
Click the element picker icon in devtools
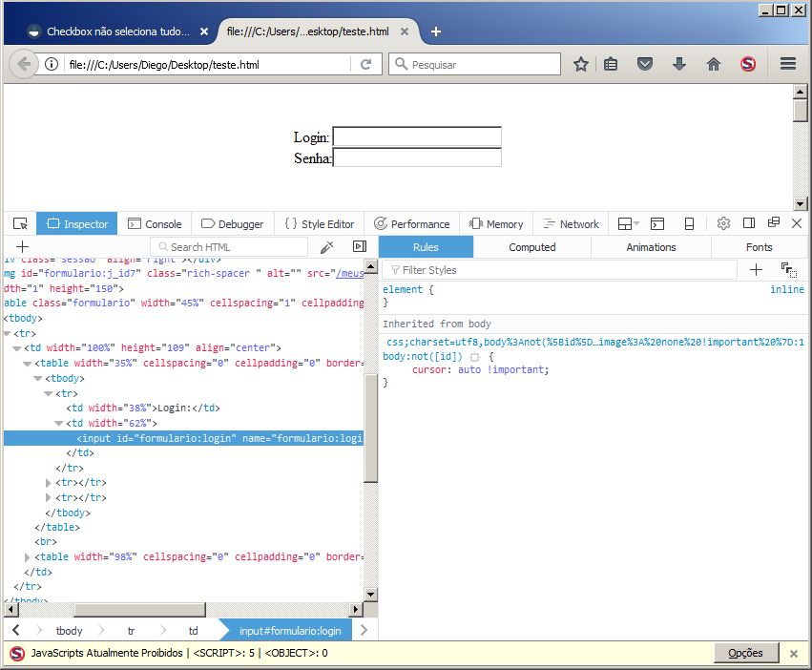point(20,224)
